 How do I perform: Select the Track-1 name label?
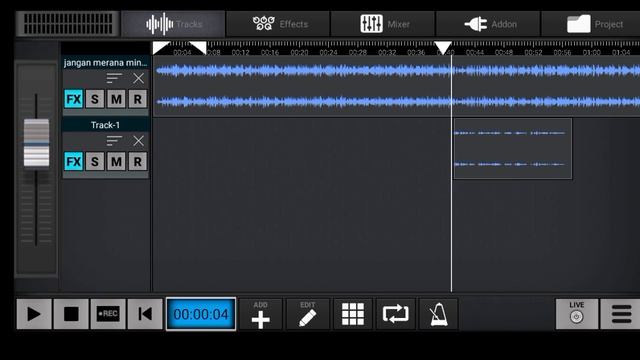(105, 125)
